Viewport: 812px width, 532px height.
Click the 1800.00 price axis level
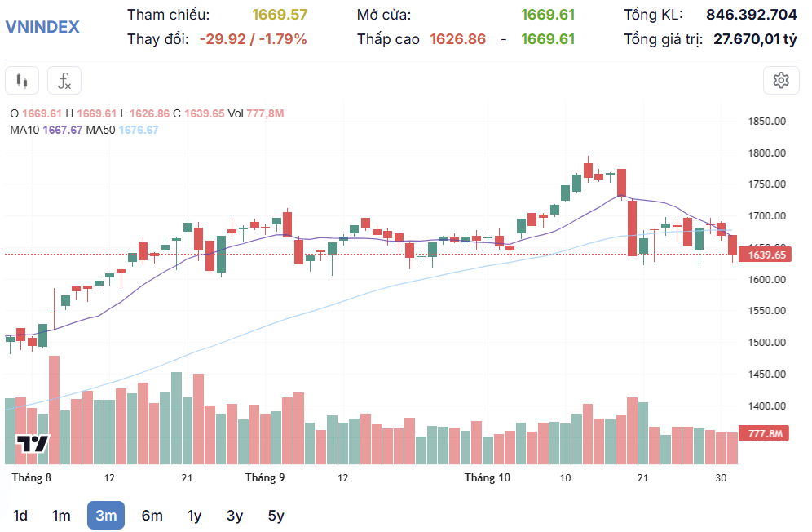click(767, 153)
